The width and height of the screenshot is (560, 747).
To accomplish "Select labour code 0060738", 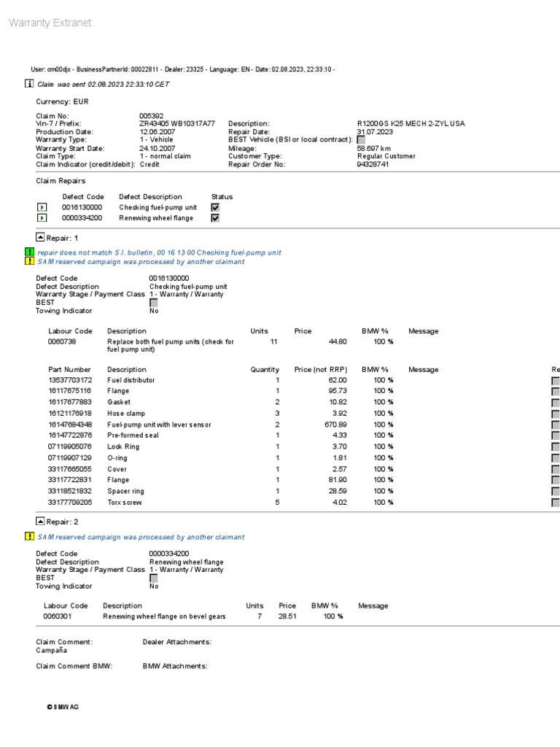I will pos(62,341).
